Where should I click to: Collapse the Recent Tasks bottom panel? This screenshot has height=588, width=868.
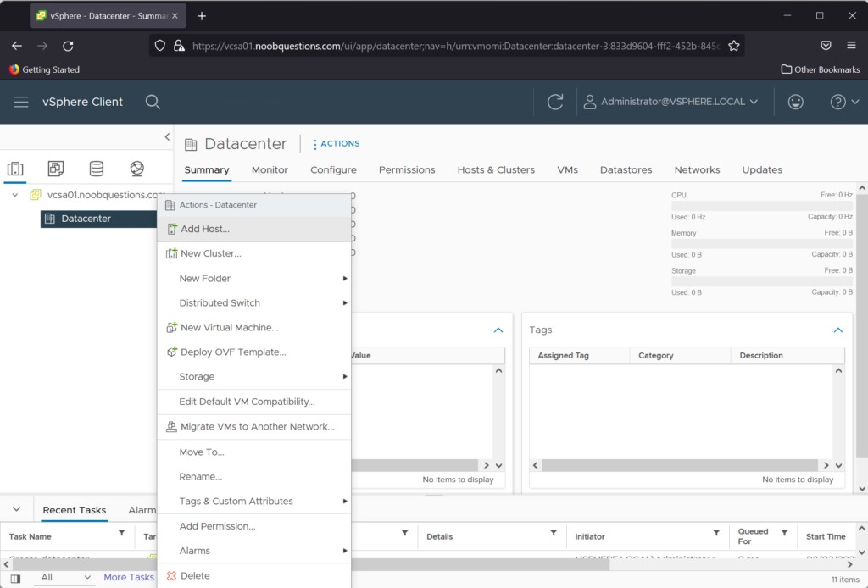[17, 509]
